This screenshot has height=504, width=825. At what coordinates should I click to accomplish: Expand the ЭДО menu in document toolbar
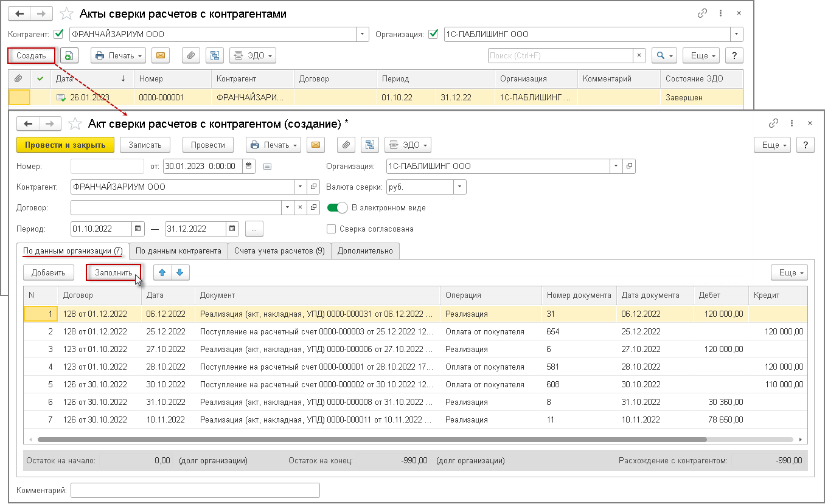[x=408, y=145]
